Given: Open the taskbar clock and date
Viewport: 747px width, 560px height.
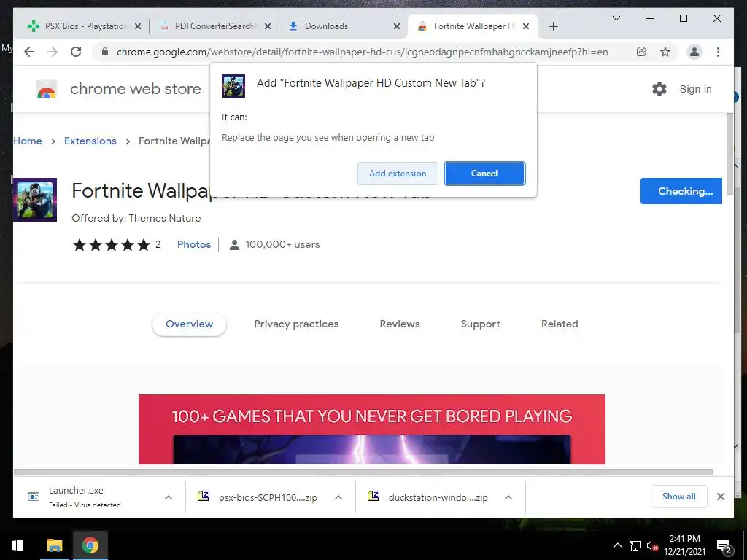Looking at the screenshot, I should [x=684, y=545].
